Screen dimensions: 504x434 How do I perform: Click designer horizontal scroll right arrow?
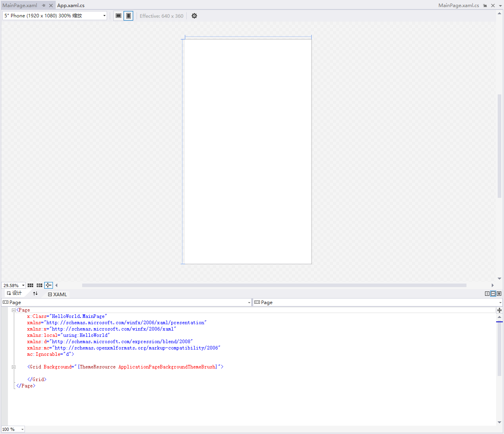(493, 285)
